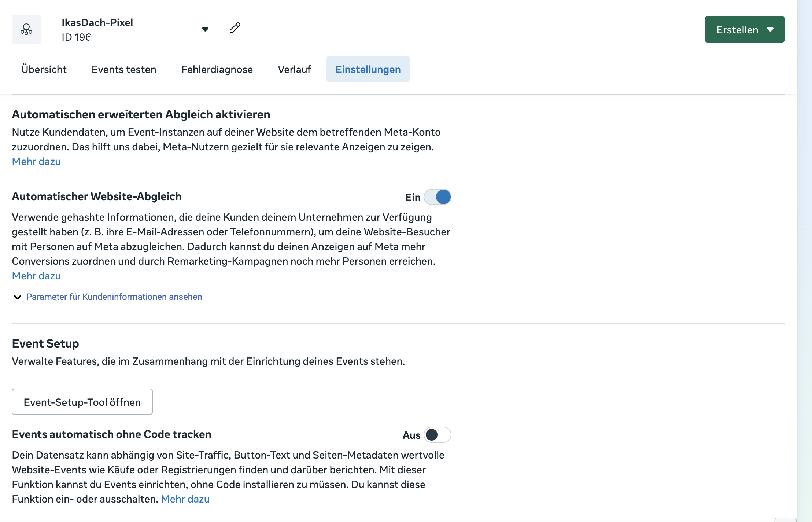The height and width of the screenshot is (522, 812).
Task: Disable the Automatischer Website-Abgleich toggle
Action: [x=438, y=197]
